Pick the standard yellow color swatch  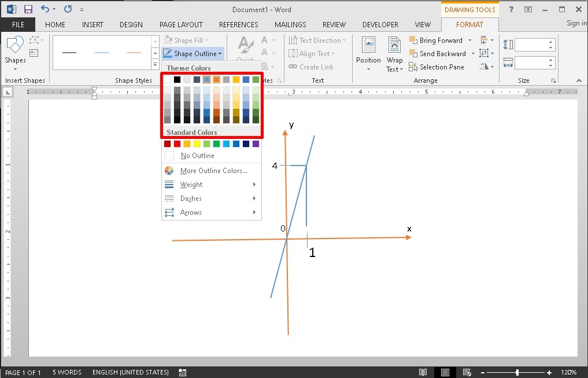197,144
